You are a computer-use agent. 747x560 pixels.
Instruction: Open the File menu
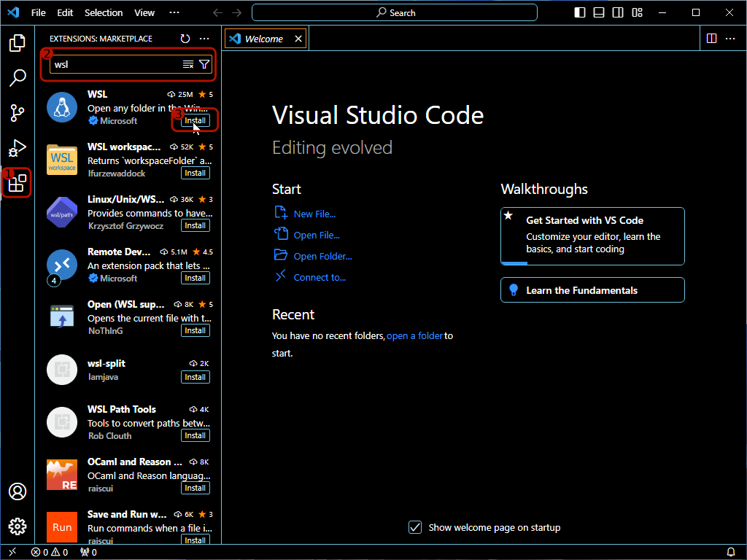point(38,12)
